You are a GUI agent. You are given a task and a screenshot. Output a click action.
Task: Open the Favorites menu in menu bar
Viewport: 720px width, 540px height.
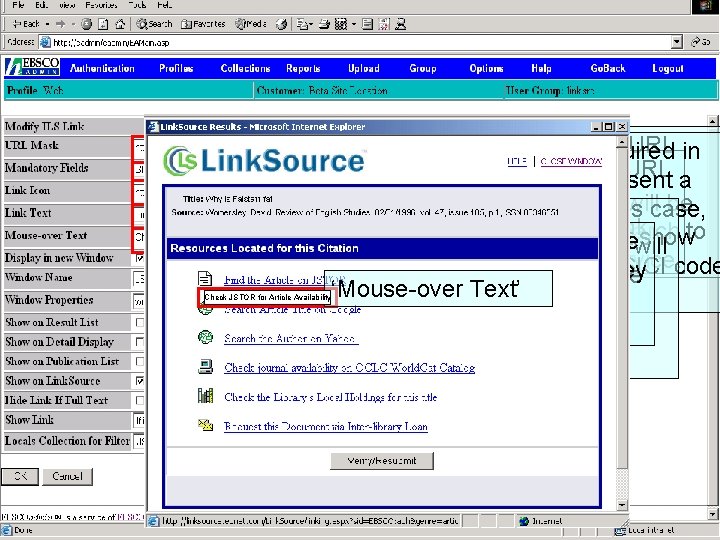coord(101,5)
